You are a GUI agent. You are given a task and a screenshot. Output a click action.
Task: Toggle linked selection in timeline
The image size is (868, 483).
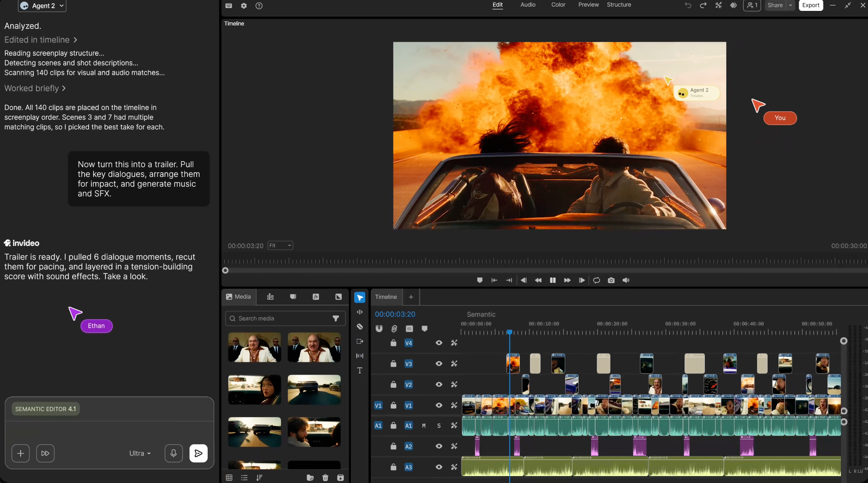[394, 329]
